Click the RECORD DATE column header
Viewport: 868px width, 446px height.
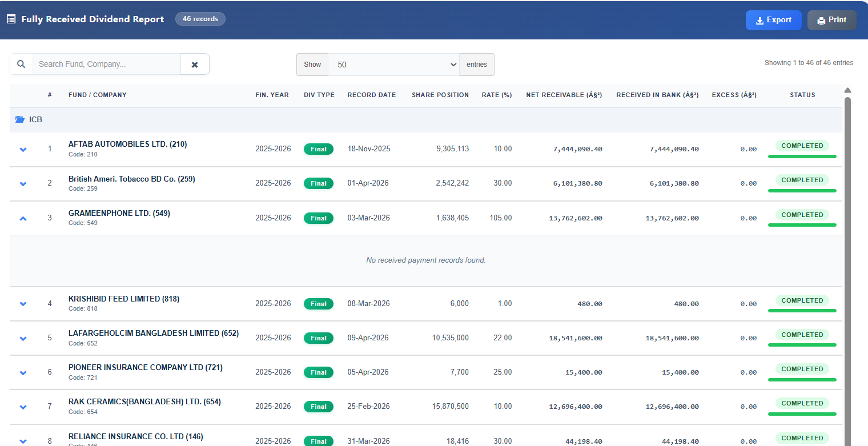pos(372,95)
